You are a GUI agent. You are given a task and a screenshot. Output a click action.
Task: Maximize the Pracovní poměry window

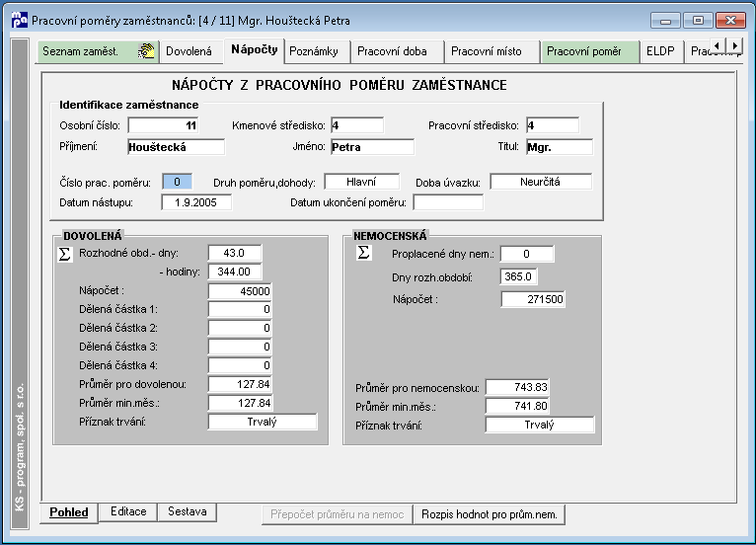[698, 21]
